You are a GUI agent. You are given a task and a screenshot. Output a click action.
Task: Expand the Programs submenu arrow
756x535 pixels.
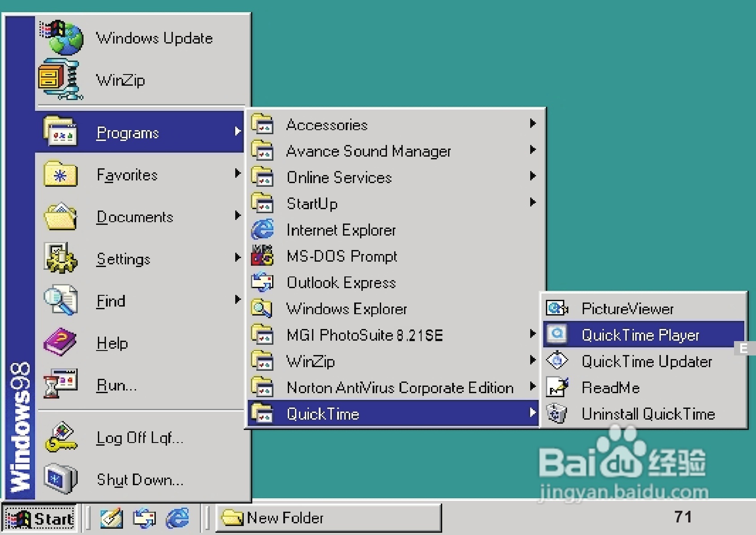point(237,131)
